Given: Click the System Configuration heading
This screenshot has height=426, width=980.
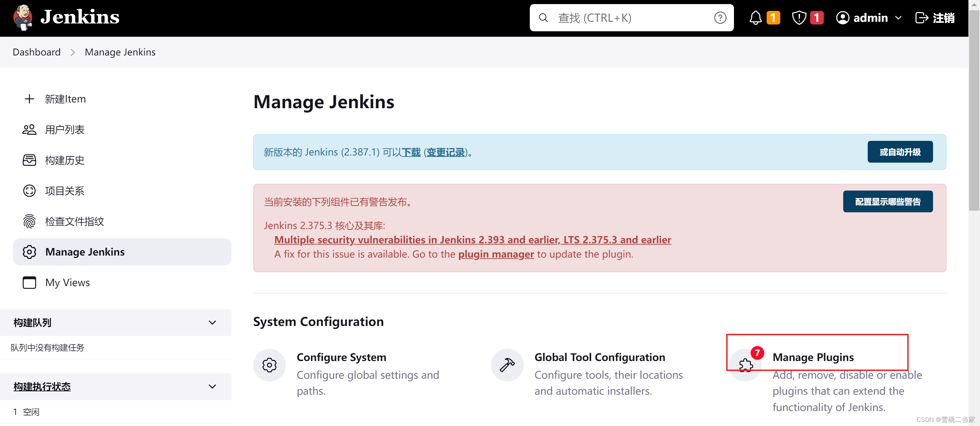Looking at the screenshot, I should coord(318,322).
